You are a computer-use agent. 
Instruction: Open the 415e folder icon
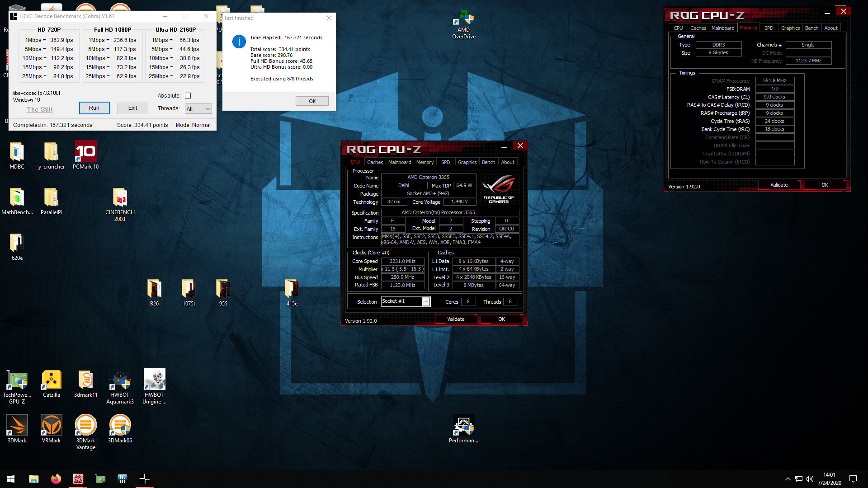click(292, 292)
